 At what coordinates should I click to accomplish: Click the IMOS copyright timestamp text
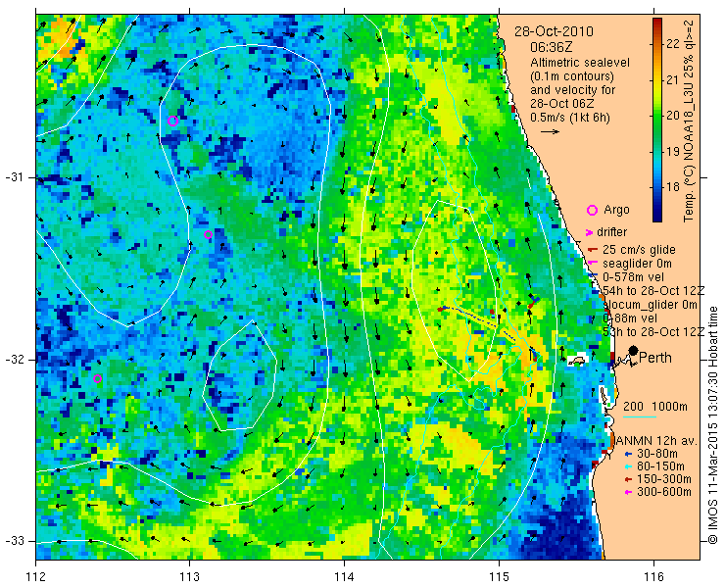coord(713,424)
